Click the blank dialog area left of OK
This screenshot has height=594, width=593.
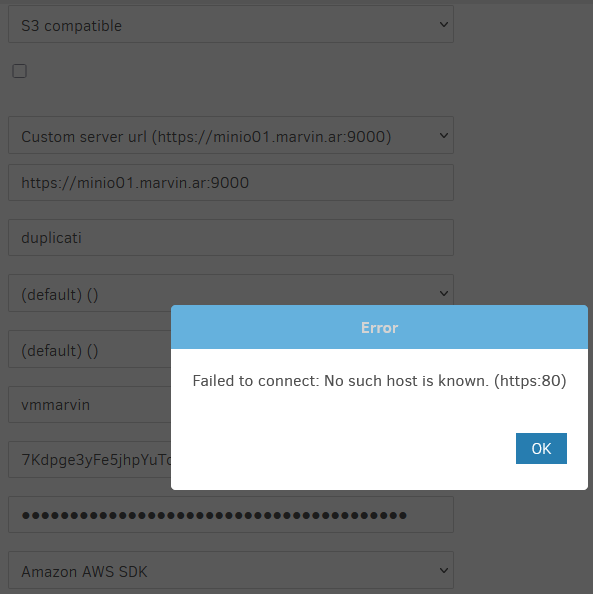tap(341, 449)
